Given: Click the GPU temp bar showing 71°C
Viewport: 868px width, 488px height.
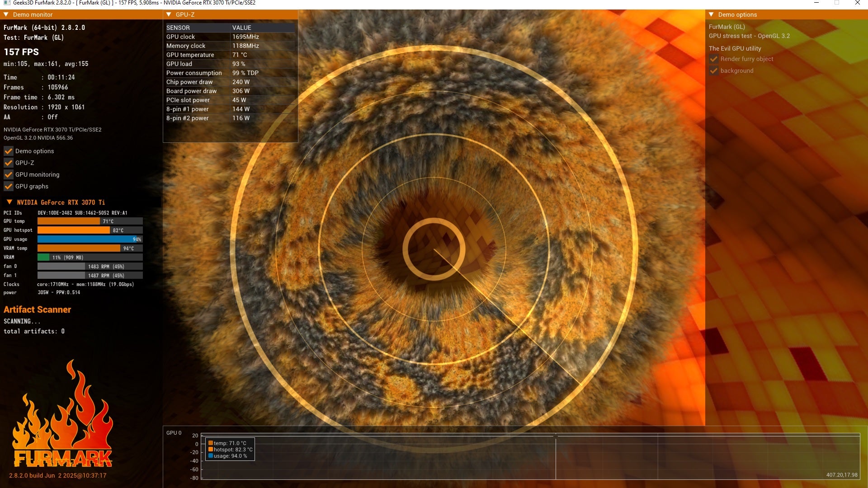Looking at the screenshot, I should click(90, 221).
